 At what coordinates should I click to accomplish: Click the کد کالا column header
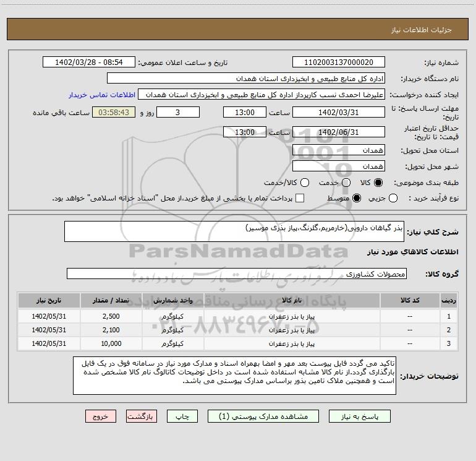tap(410, 301)
